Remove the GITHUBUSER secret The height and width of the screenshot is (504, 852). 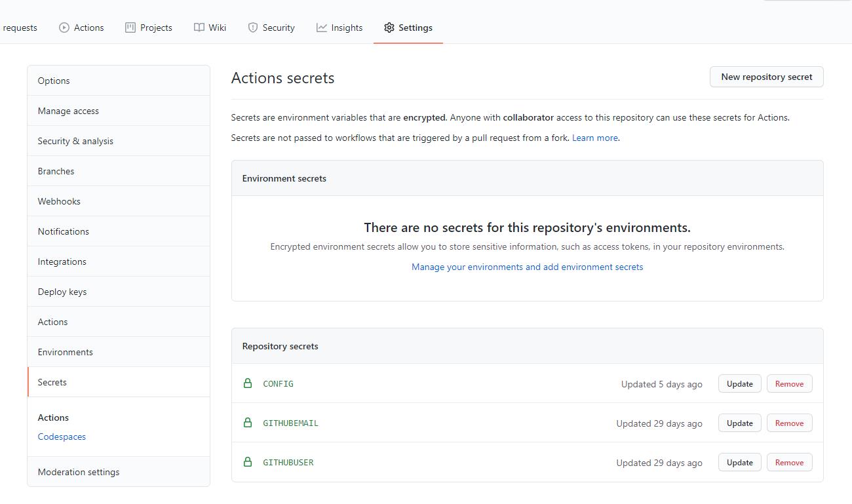point(789,463)
